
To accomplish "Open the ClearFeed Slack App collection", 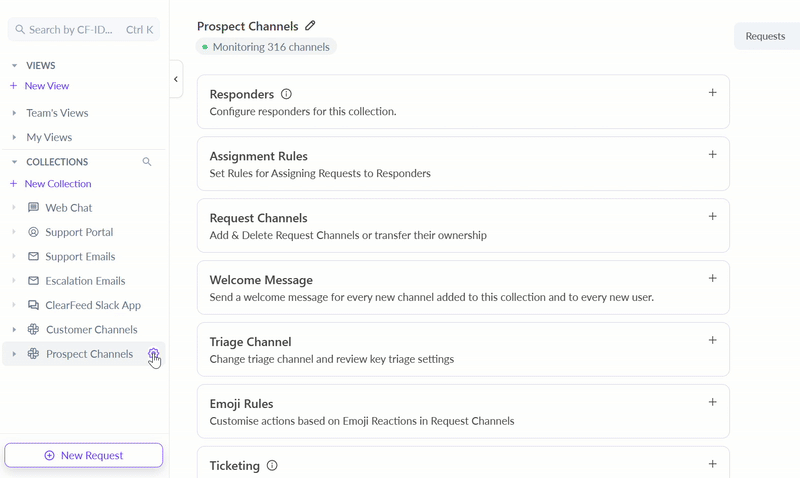I will point(93,305).
